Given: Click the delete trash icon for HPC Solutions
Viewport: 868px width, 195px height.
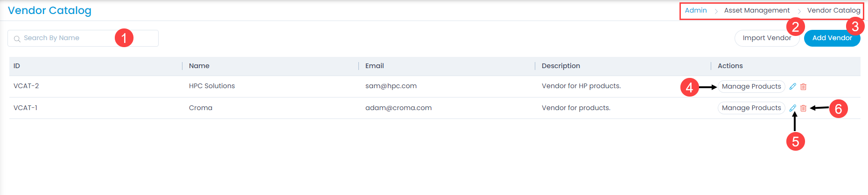Looking at the screenshot, I should pos(803,86).
